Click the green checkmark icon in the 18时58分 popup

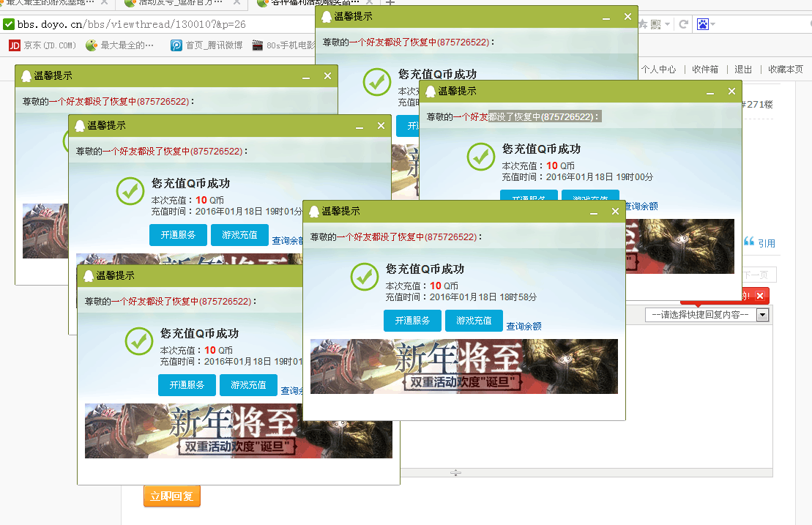click(365, 277)
